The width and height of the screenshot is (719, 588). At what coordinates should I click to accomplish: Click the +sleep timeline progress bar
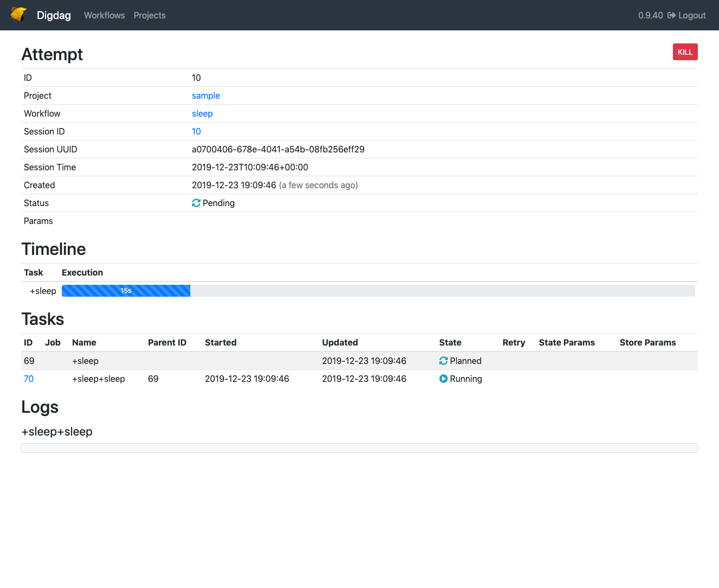click(126, 291)
